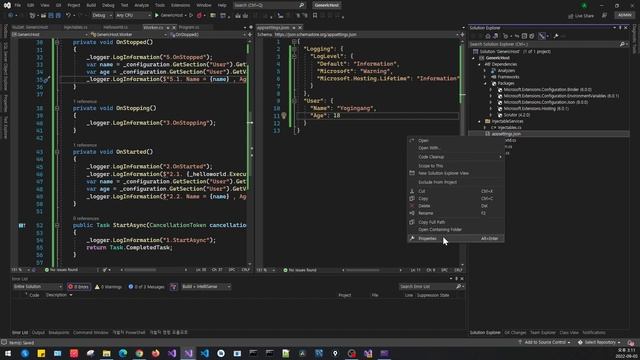
Task: Click appsettings.json horizontal scrollbar thumb
Action: pos(362,270)
